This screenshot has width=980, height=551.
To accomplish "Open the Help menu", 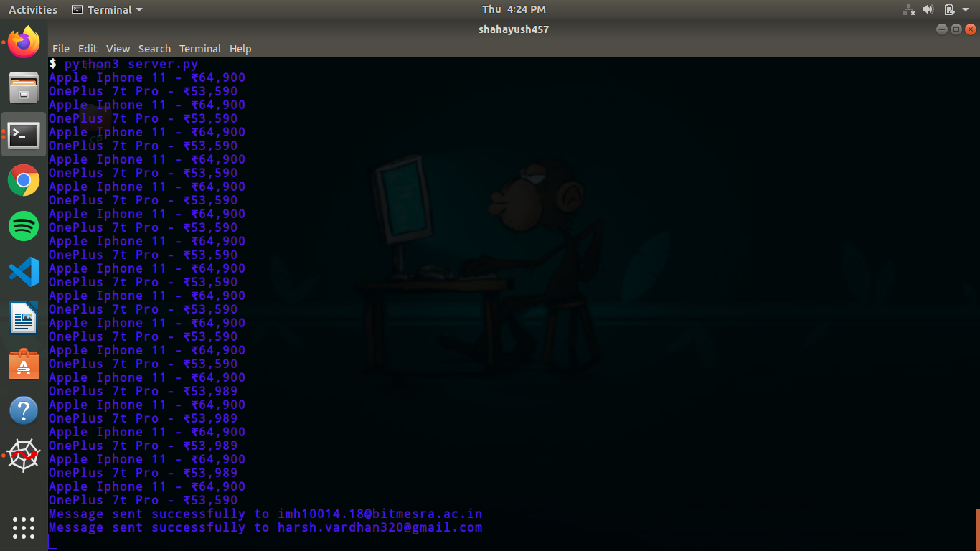I will tap(240, 49).
